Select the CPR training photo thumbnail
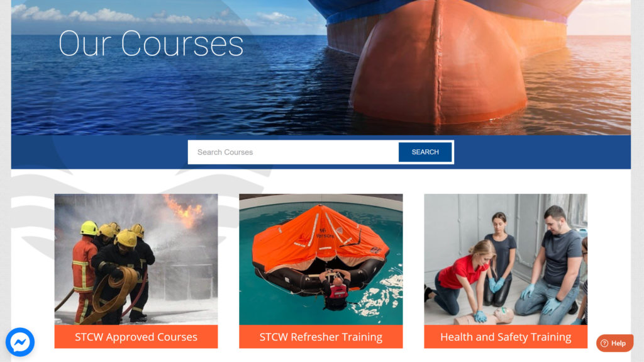 point(506,259)
